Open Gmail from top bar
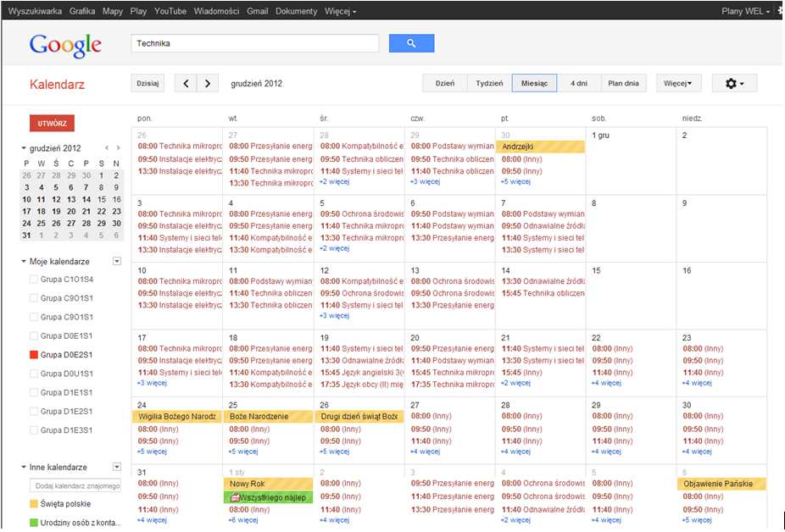The height and width of the screenshot is (532, 785). 258,11
